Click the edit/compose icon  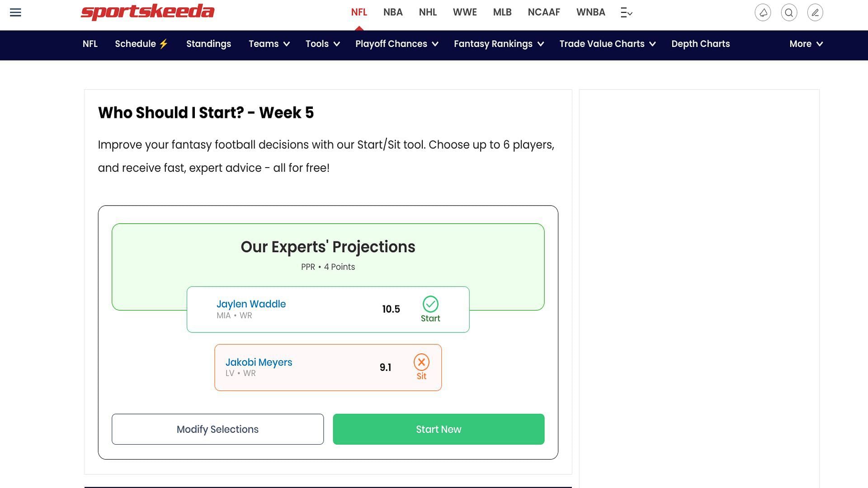pyautogui.click(x=815, y=12)
